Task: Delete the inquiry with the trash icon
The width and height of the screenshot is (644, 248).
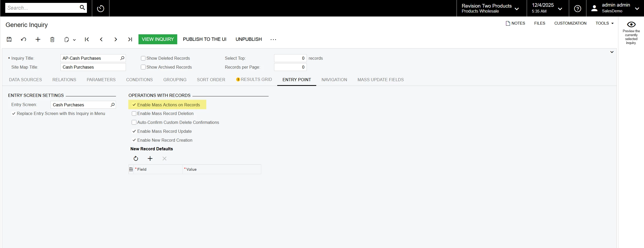Action: (52, 39)
